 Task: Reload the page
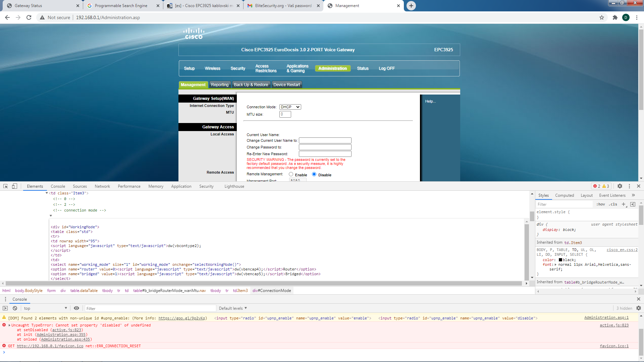(x=29, y=17)
